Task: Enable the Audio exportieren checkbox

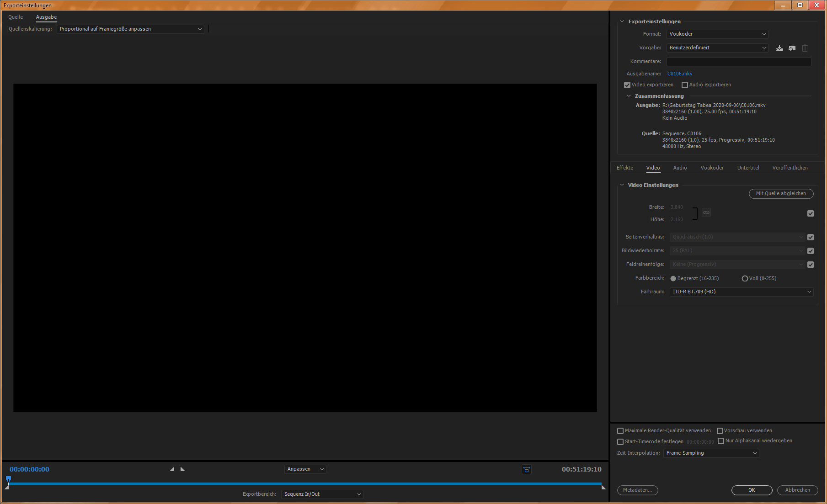Action: pos(685,85)
